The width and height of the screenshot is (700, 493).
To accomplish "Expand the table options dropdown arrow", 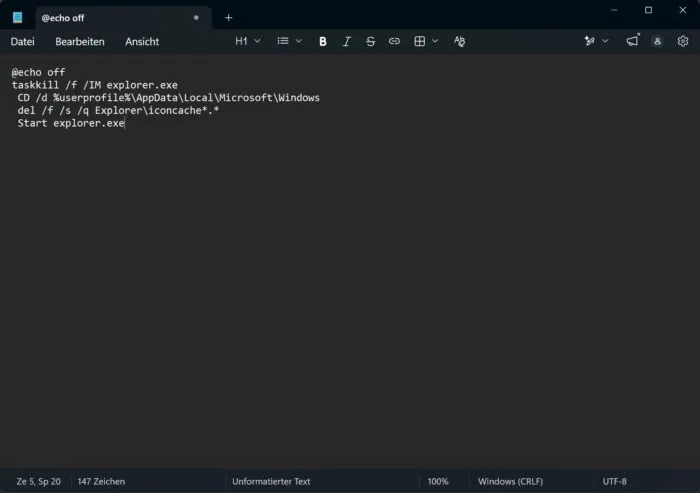I will [x=435, y=41].
